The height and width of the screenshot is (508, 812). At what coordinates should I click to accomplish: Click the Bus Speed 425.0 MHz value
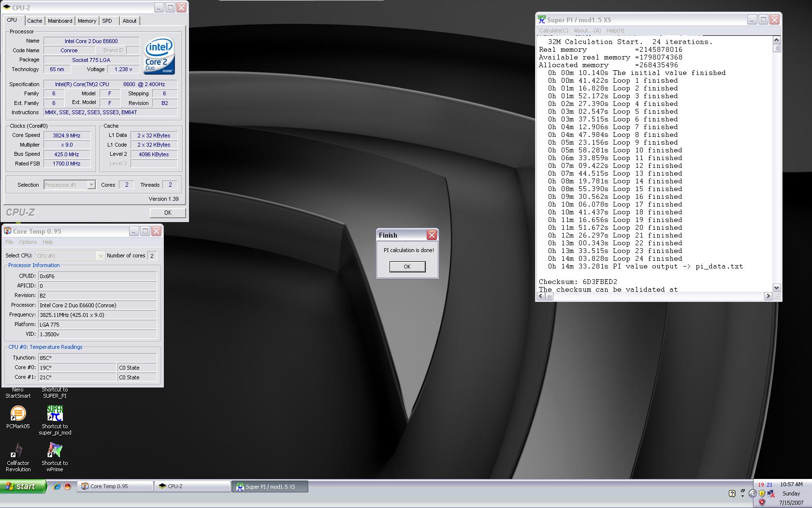pyautogui.click(x=67, y=154)
